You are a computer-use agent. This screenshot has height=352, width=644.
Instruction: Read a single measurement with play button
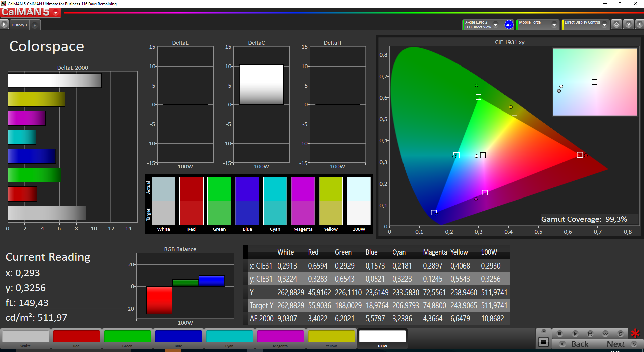575,334
